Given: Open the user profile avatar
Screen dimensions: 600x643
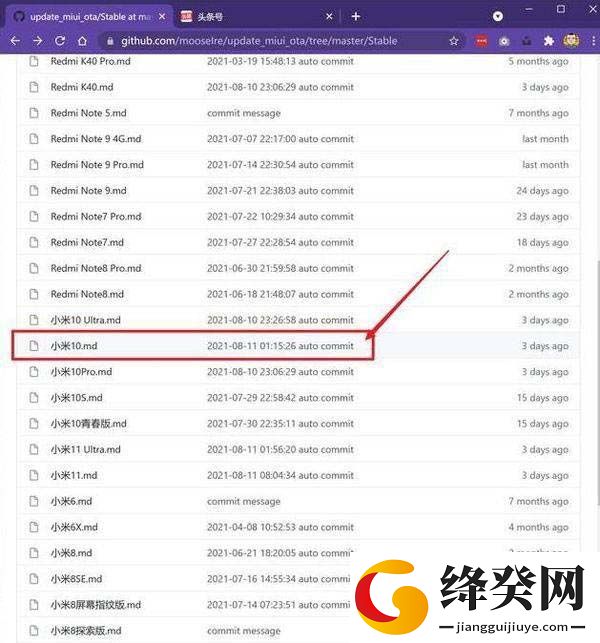Looking at the screenshot, I should [571, 41].
